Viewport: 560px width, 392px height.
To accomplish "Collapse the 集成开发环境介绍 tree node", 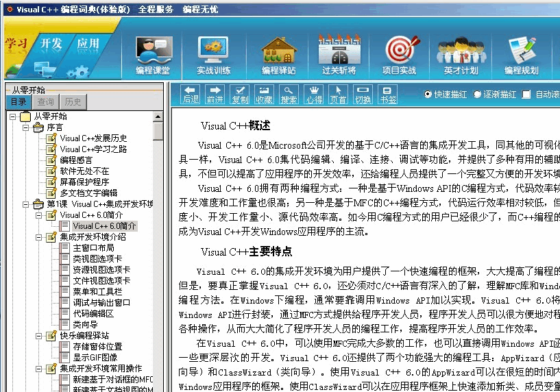I will tap(39, 237).
